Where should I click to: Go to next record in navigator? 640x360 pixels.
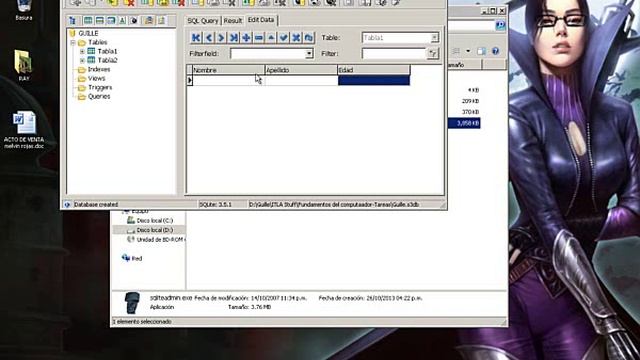221,38
